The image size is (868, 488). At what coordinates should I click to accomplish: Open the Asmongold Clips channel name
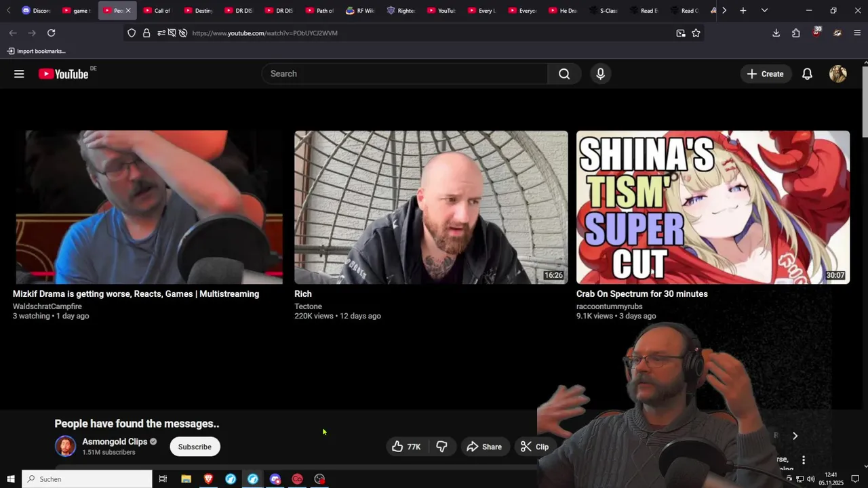point(115,441)
